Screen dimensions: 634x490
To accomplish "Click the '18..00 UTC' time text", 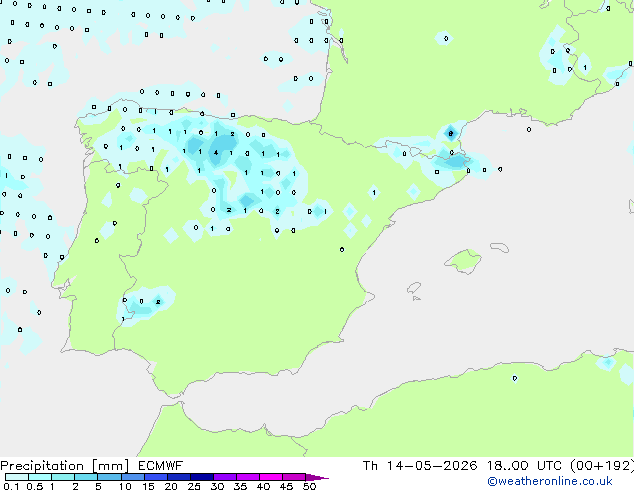I will [524, 466].
